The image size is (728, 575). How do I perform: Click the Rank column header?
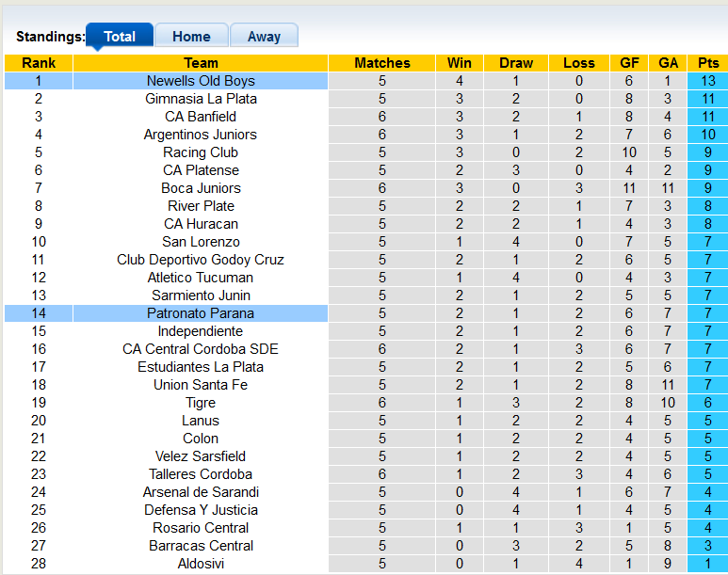click(x=39, y=63)
